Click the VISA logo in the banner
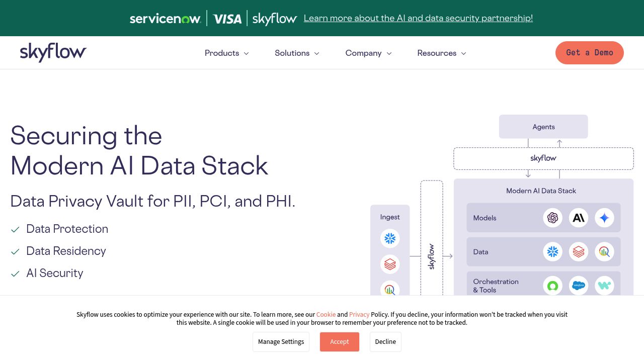Screen dimensions: 644x362 (x=227, y=19)
